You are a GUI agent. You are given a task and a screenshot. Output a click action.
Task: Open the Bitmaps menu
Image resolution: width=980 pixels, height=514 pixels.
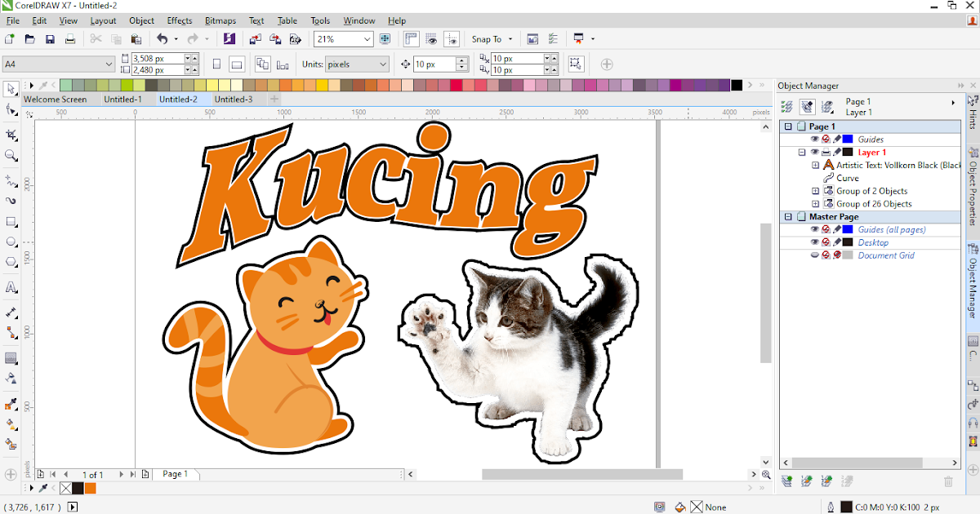pyautogui.click(x=220, y=20)
